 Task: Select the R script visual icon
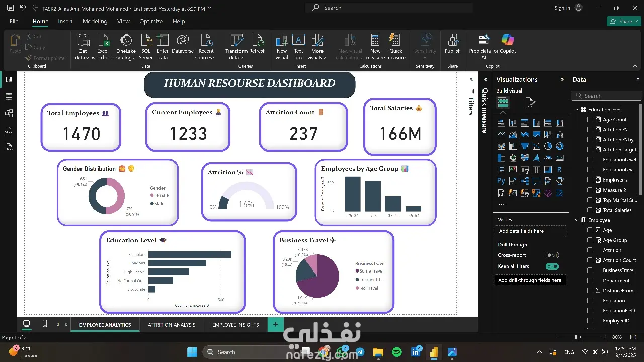559,170
